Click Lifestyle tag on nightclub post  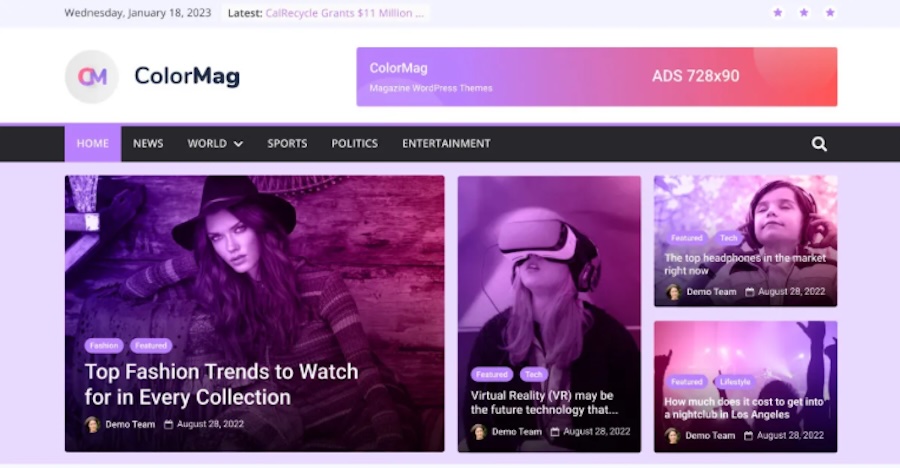point(735,381)
